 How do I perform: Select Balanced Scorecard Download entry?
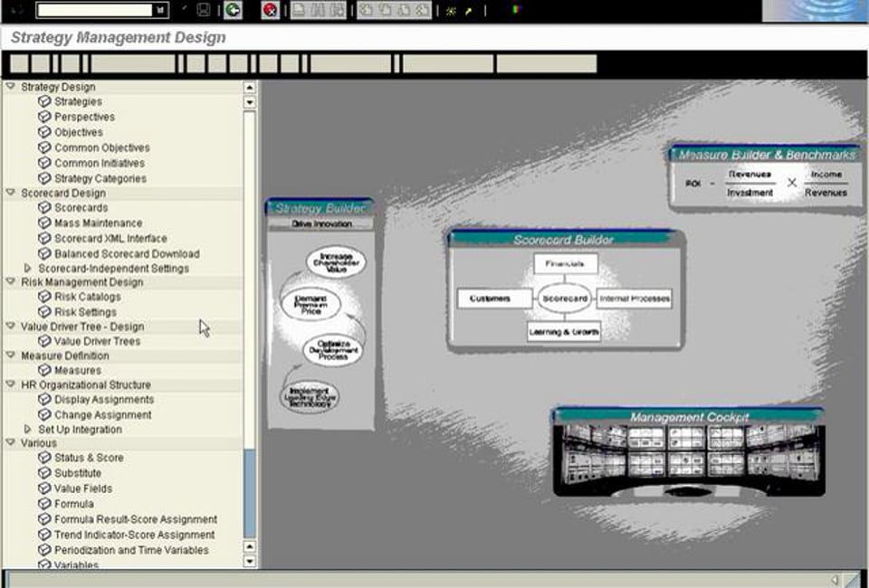pos(127,254)
